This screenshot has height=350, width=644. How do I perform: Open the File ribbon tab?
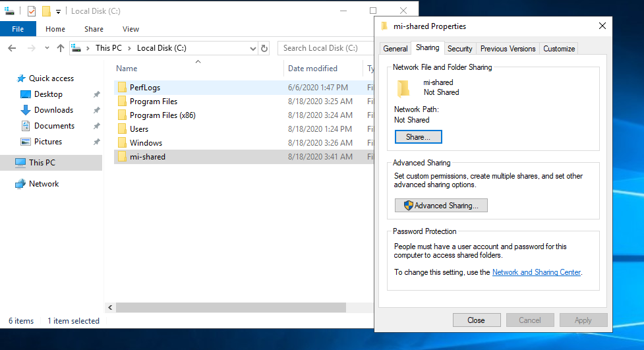[18, 29]
